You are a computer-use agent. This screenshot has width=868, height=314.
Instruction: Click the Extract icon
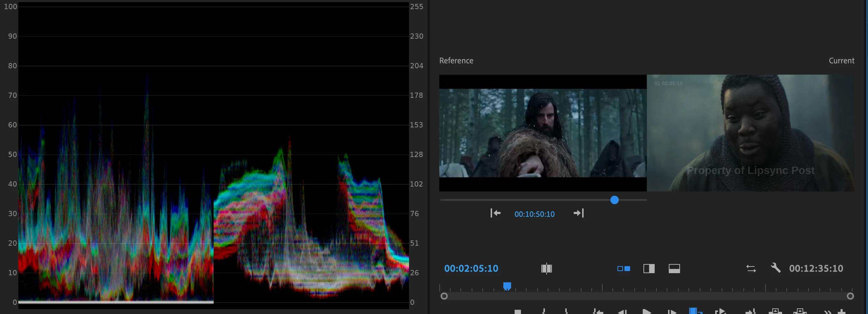click(x=800, y=312)
